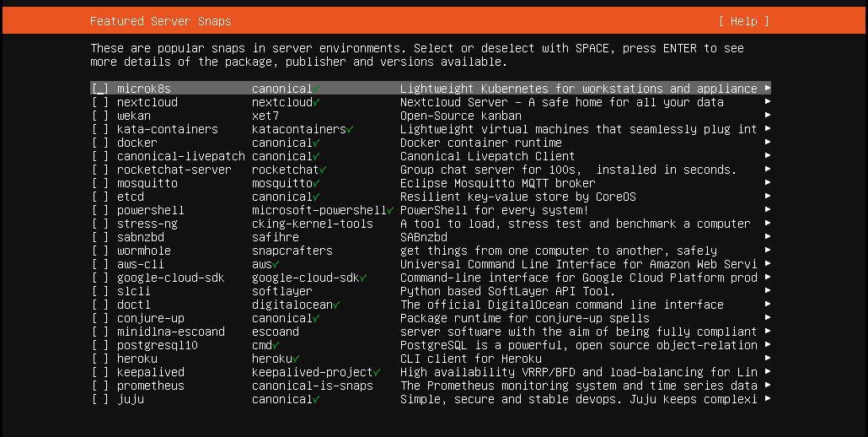Screen dimensions: 868x437
Task: Click the Docker container runtime description
Action: click(481, 143)
